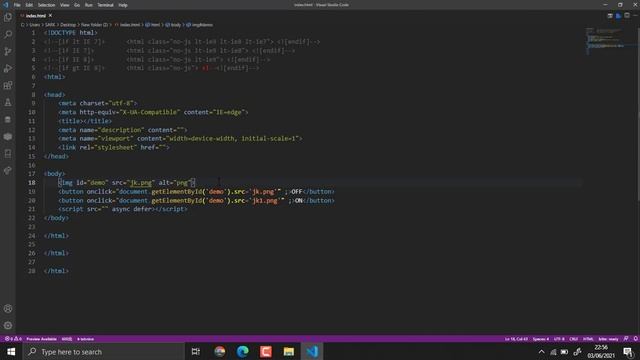Click the OFF button code line 19

tap(196, 191)
